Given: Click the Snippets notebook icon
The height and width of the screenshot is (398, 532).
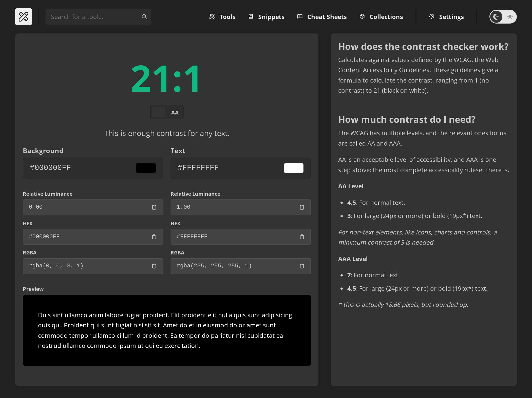Looking at the screenshot, I should 251,17.
